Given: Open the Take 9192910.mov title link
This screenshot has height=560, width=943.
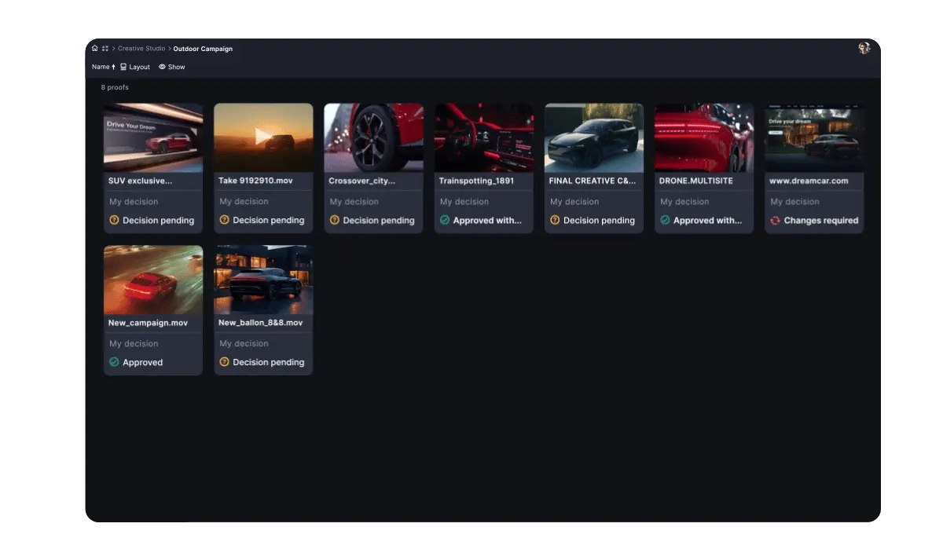Looking at the screenshot, I should pyautogui.click(x=255, y=181).
